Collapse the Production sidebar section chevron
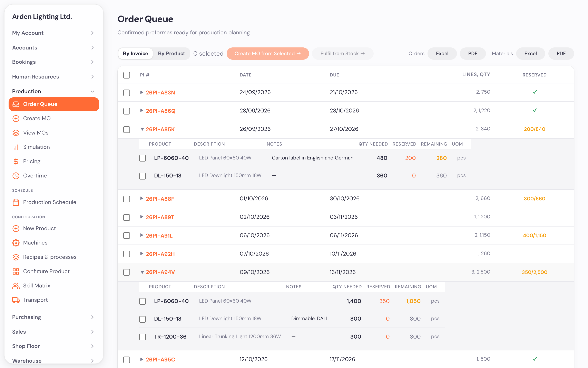 (x=92, y=92)
